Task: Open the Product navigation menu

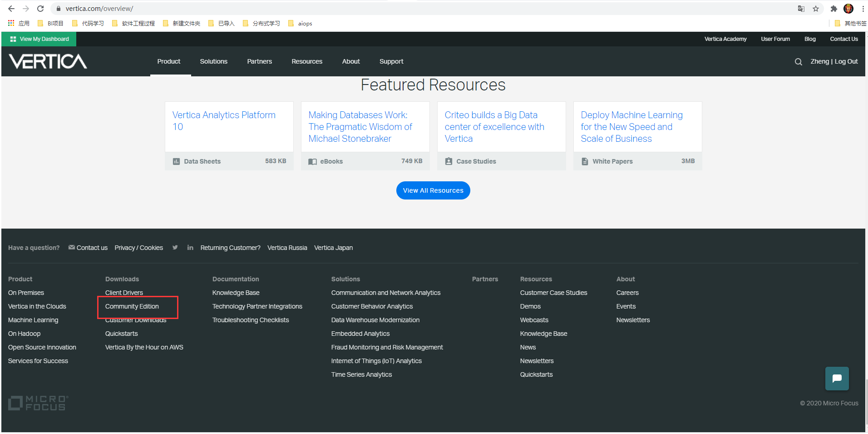Action: (169, 61)
